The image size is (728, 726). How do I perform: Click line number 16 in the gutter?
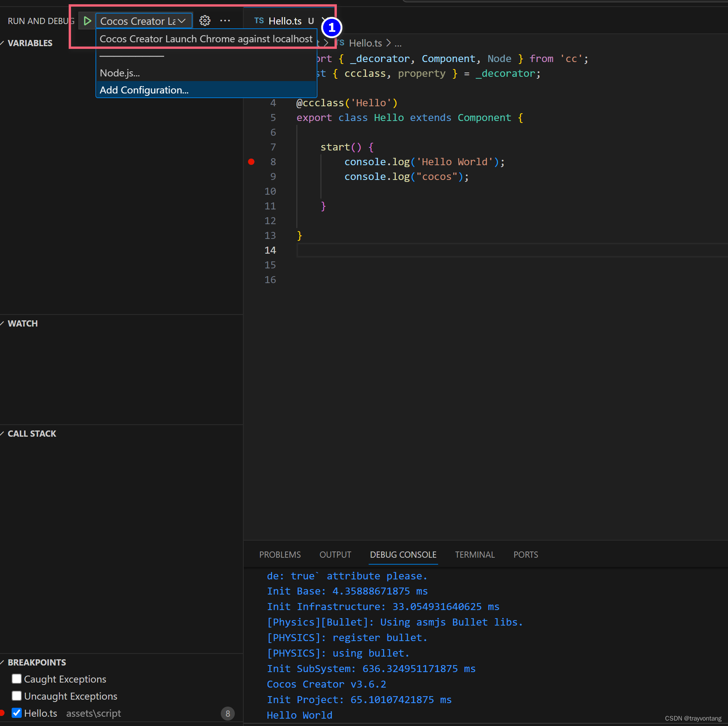coord(270,280)
